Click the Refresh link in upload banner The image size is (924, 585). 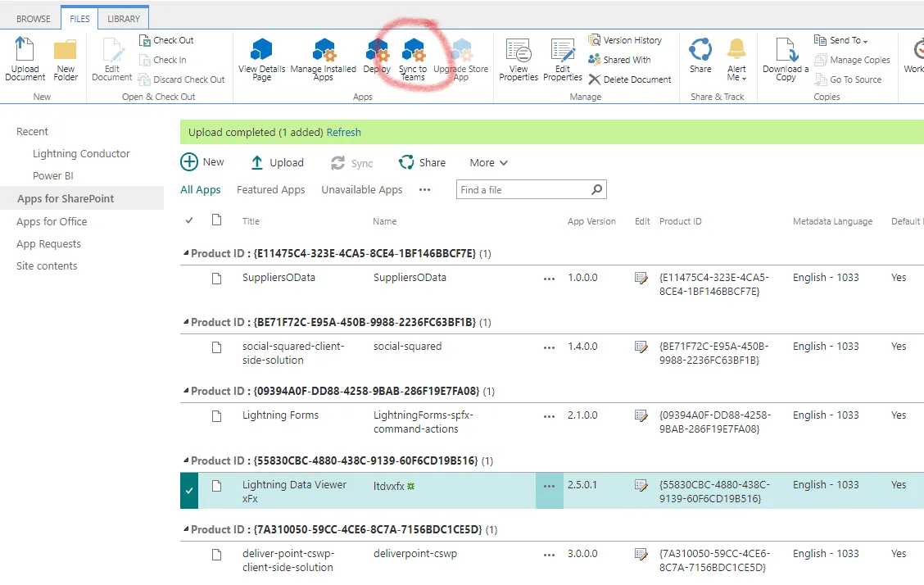coord(343,132)
